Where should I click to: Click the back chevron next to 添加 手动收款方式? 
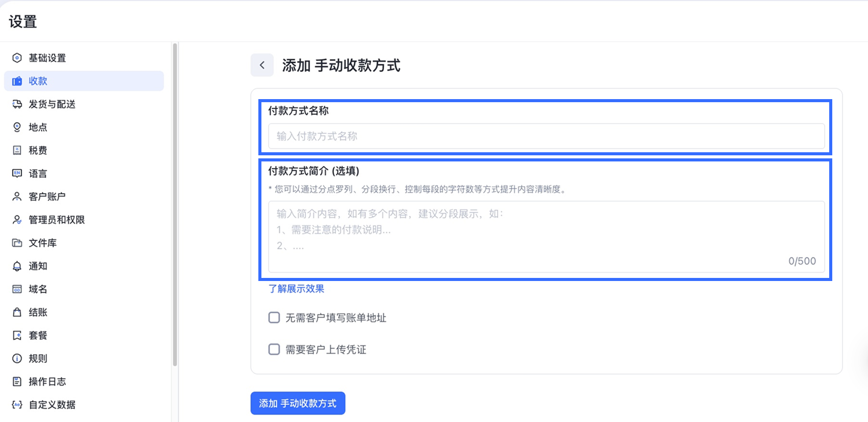pyautogui.click(x=262, y=65)
